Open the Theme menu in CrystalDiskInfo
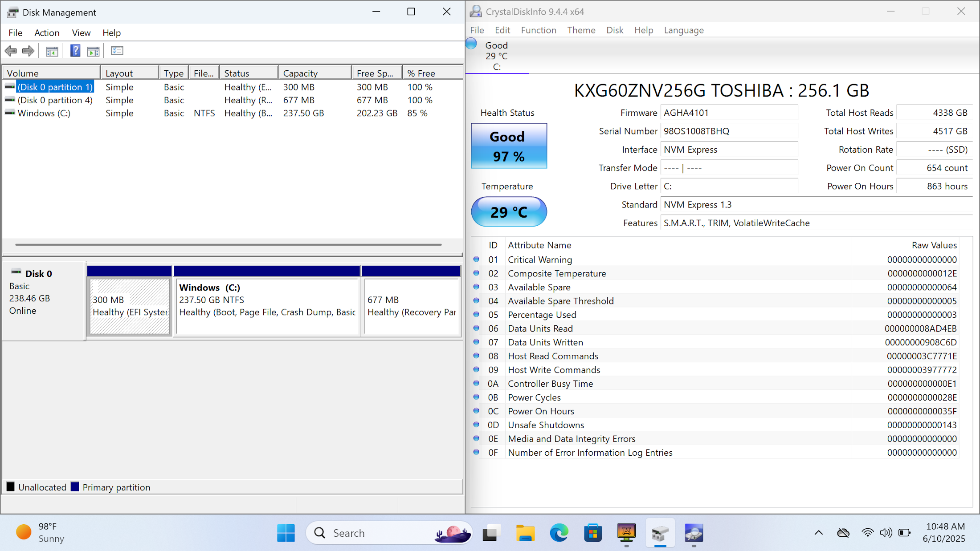This screenshot has height=551, width=980. [581, 30]
